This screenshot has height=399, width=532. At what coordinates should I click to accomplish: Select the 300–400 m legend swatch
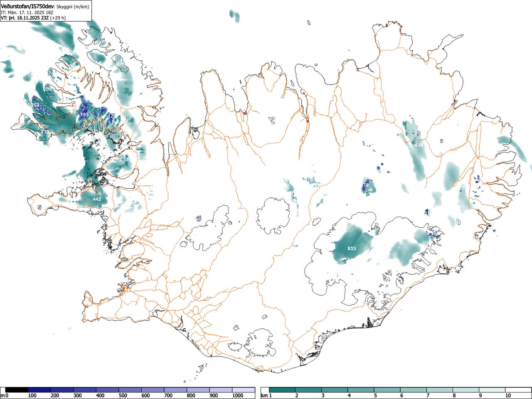[x=85, y=390]
